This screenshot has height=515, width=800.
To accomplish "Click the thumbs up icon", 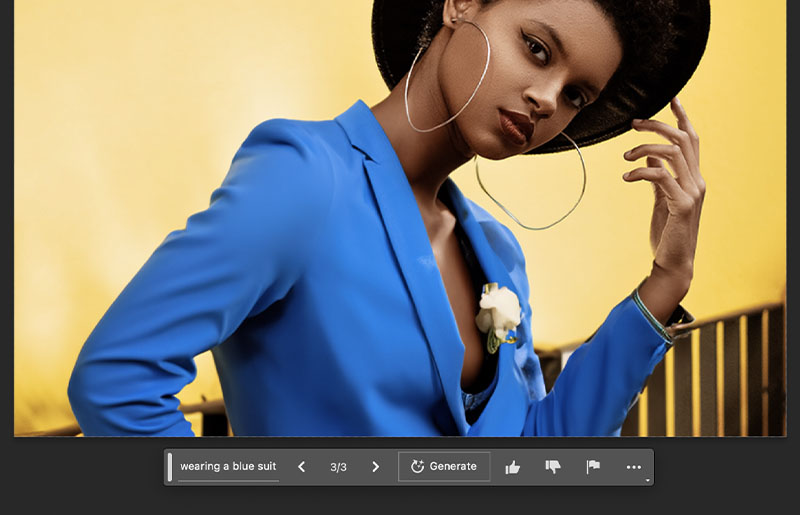I will 512,467.
